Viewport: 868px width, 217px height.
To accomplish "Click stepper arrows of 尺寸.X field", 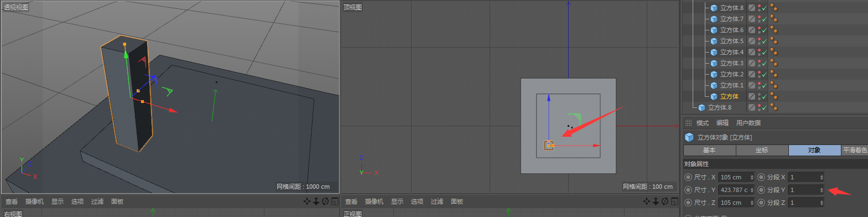I will 752,177.
